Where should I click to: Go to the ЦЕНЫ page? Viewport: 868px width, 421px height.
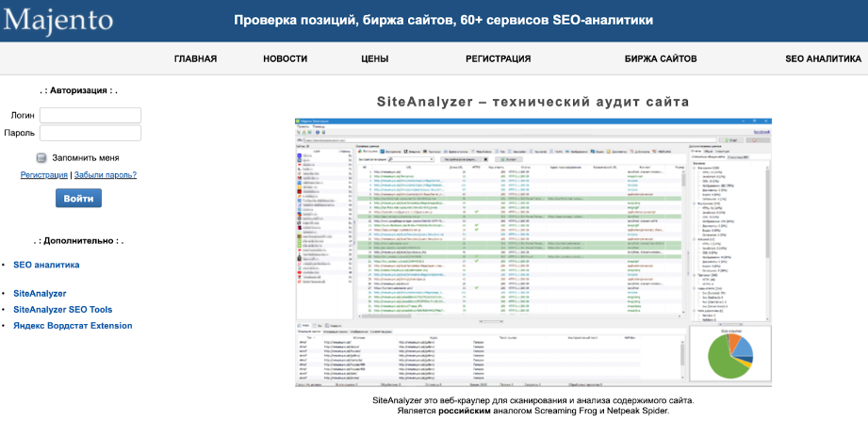pos(375,58)
